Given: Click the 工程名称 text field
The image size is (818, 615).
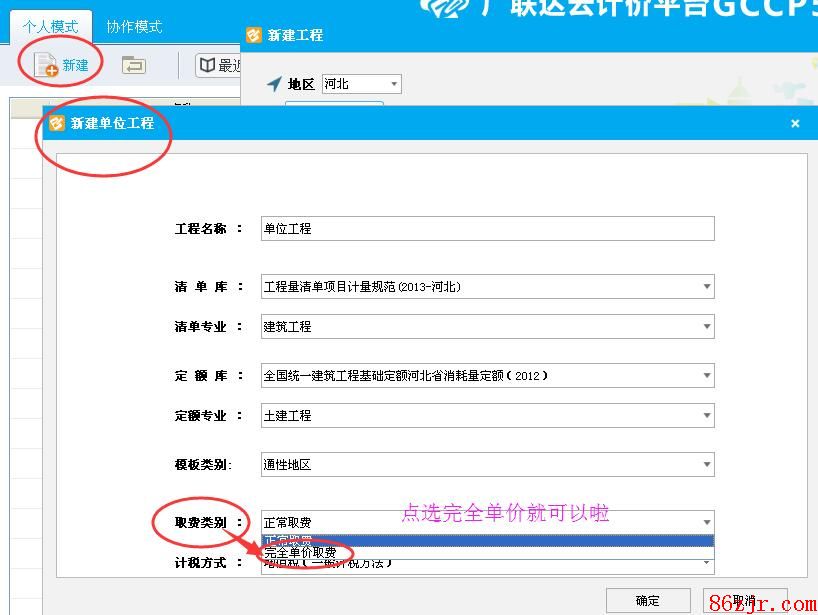Looking at the screenshot, I should [x=487, y=229].
